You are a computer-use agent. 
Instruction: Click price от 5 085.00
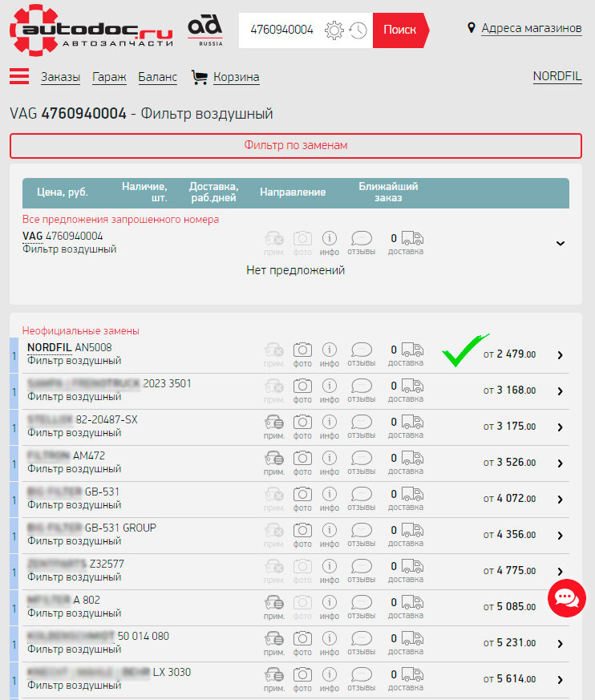tap(509, 607)
